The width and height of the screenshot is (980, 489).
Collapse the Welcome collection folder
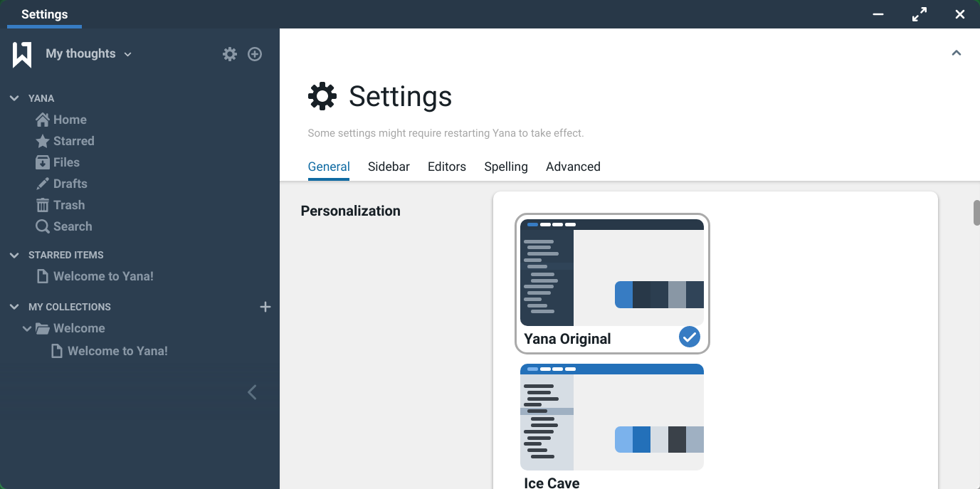point(27,328)
